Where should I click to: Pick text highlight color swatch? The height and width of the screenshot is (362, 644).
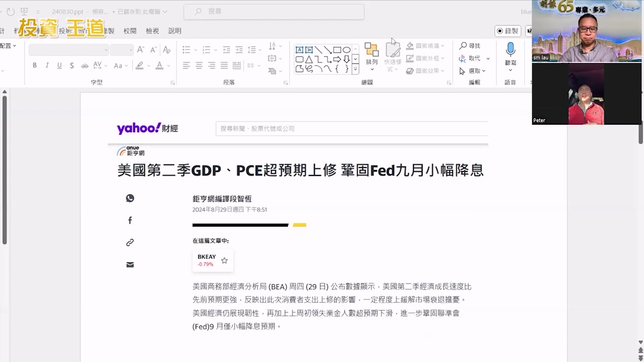pyautogui.click(x=139, y=65)
